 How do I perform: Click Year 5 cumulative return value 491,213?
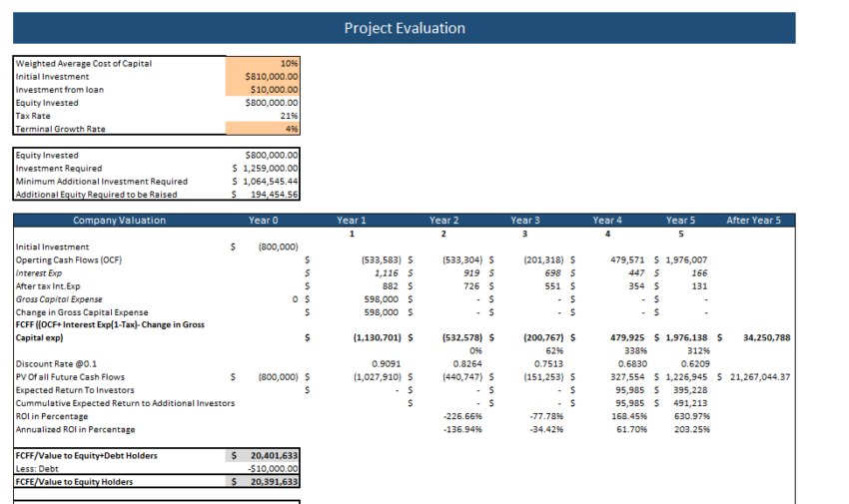click(x=690, y=403)
